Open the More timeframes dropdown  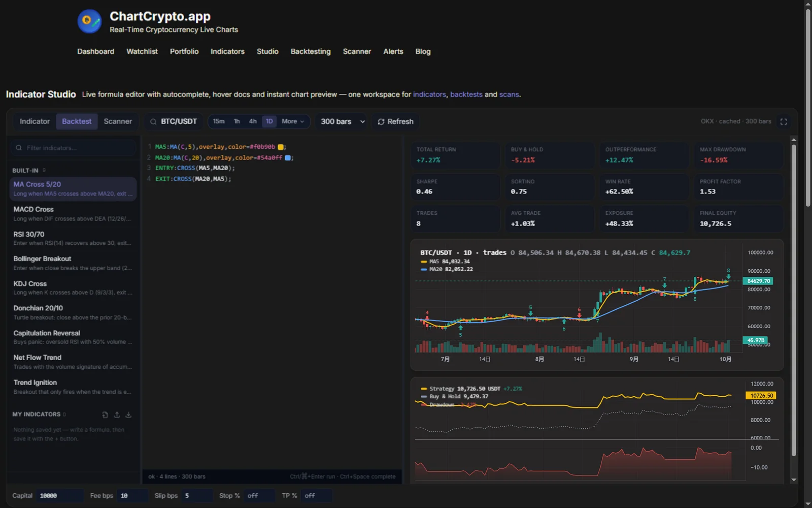click(293, 121)
